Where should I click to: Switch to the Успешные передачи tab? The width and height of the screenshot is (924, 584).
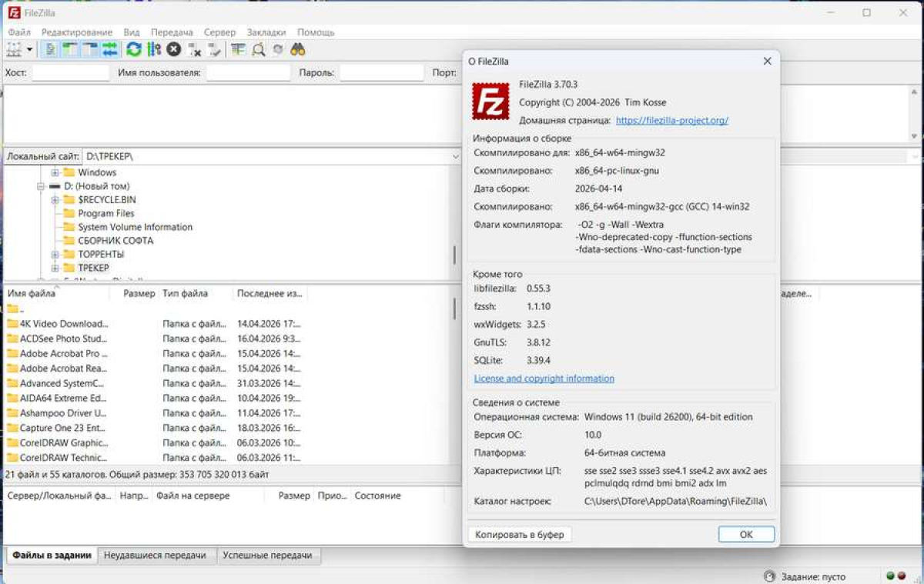pyautogui.click(x=269, y=556)
